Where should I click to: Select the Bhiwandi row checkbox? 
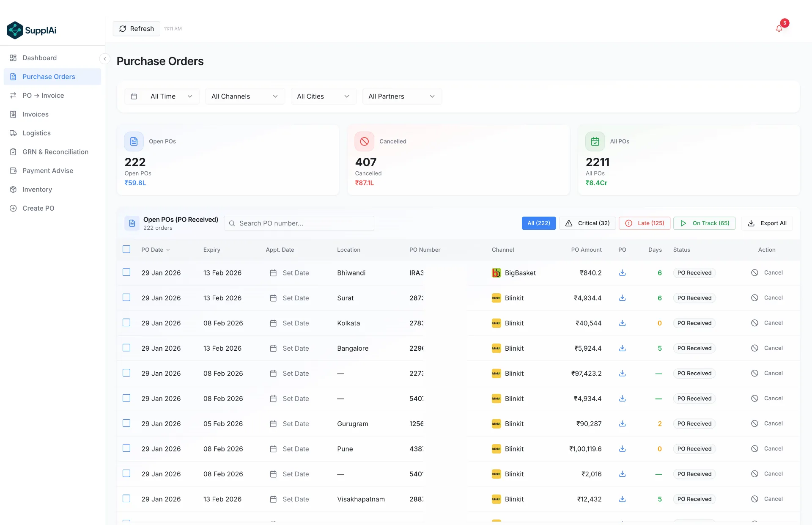coord(126,272)
